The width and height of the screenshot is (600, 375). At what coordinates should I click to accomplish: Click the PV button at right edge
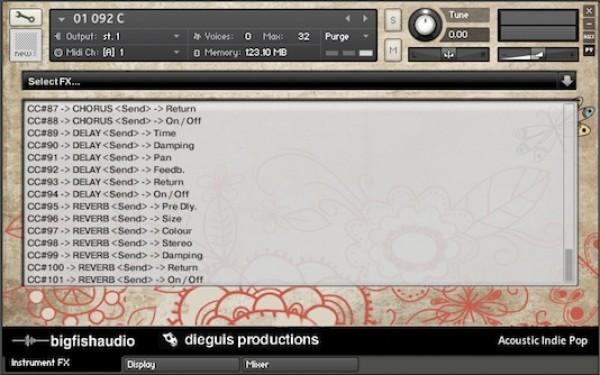click(x=589, y=50)
